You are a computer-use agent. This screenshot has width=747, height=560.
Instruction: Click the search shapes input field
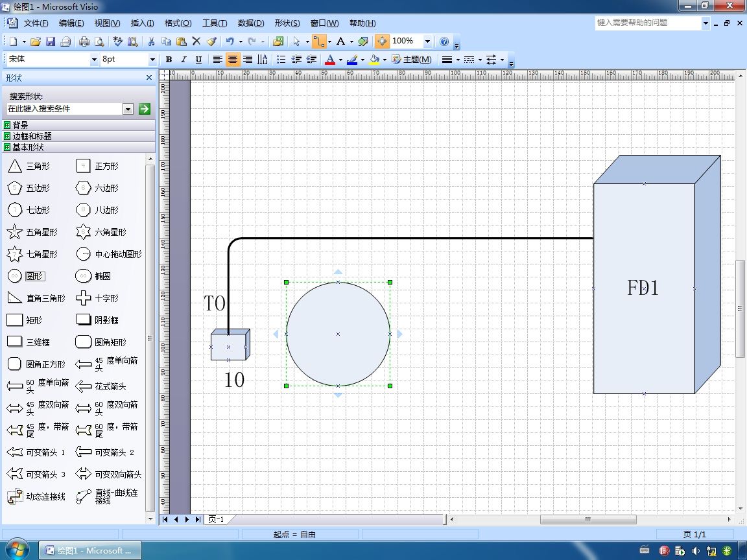64,109
